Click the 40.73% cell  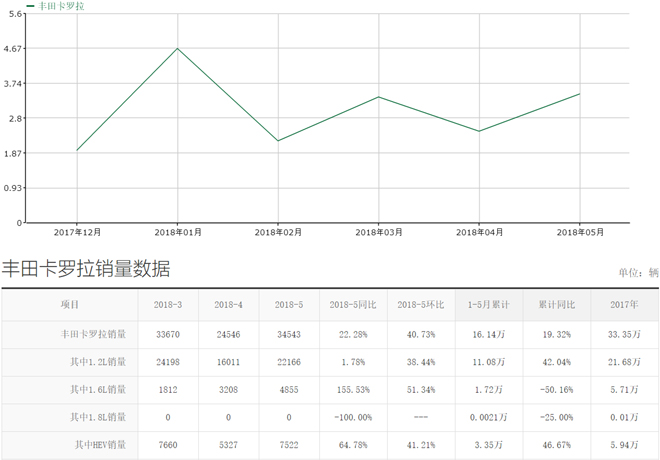click(x=420, y=335)
